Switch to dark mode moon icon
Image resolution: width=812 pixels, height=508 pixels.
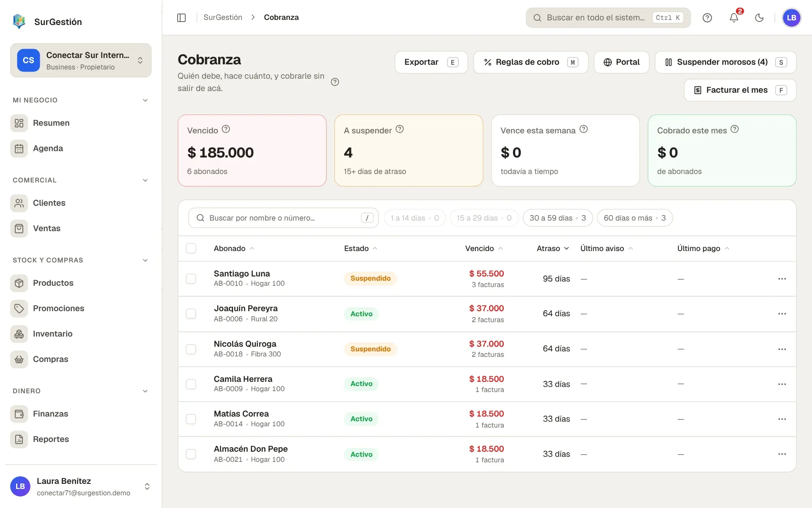[760, 17]
